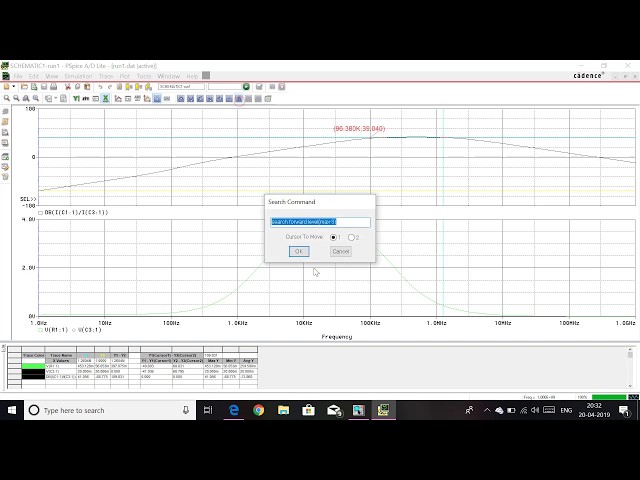Image resolution: width=640 pixels, height=480 pixels.
Task: Click the cursor label (96.380K,39.040)
Action: pyautogui.click(x=359, y=129)
